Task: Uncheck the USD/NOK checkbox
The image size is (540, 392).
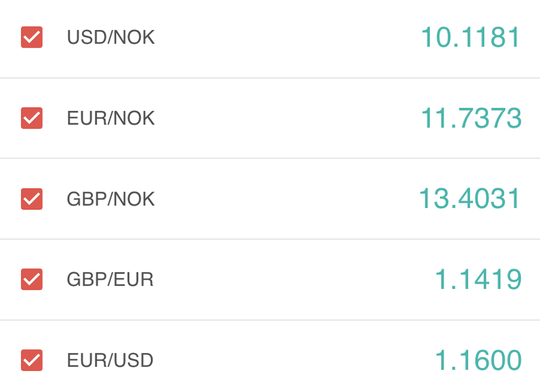Action: [32, 37]
